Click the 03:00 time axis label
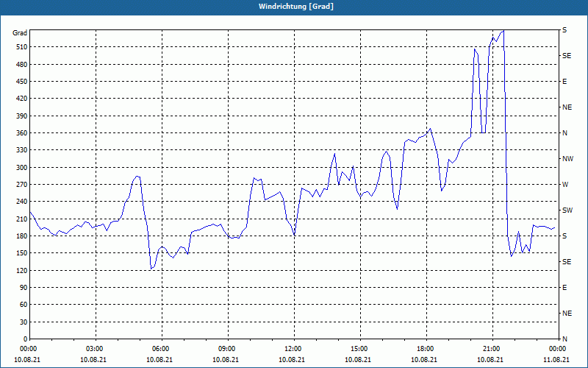Image resolution: width=588 pixels, height=368 pixels. 96,348
